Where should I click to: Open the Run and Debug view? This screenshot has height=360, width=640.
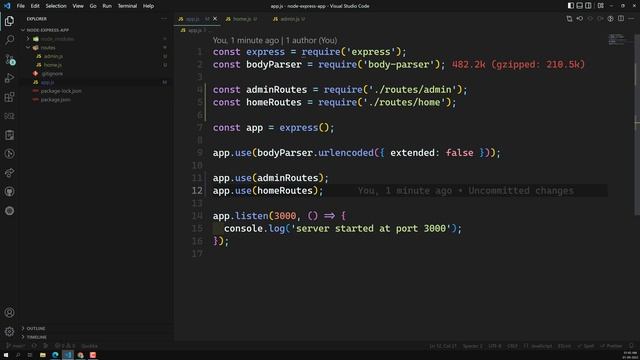(x=9, y=78)
